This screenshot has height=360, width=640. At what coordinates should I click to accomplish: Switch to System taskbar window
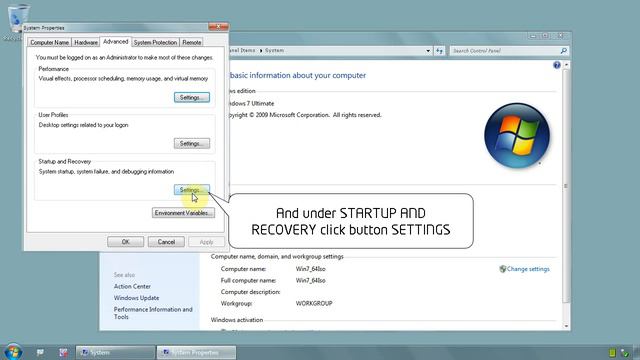tap(116, 352)
